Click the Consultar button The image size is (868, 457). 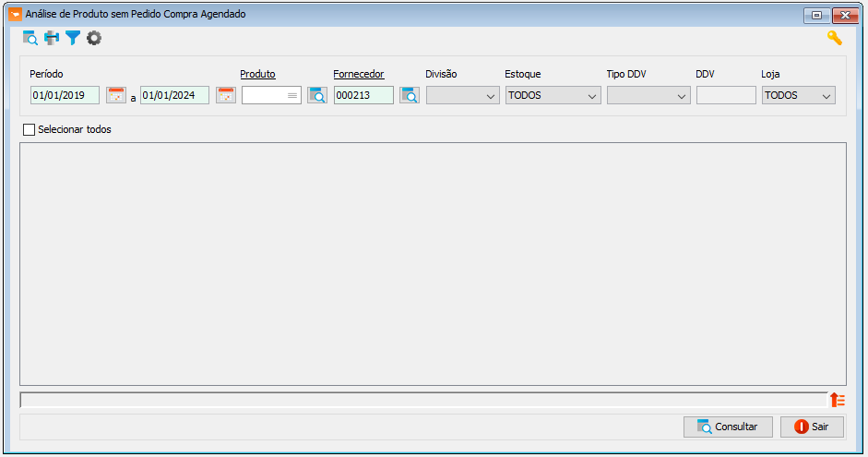coord(728,427)
